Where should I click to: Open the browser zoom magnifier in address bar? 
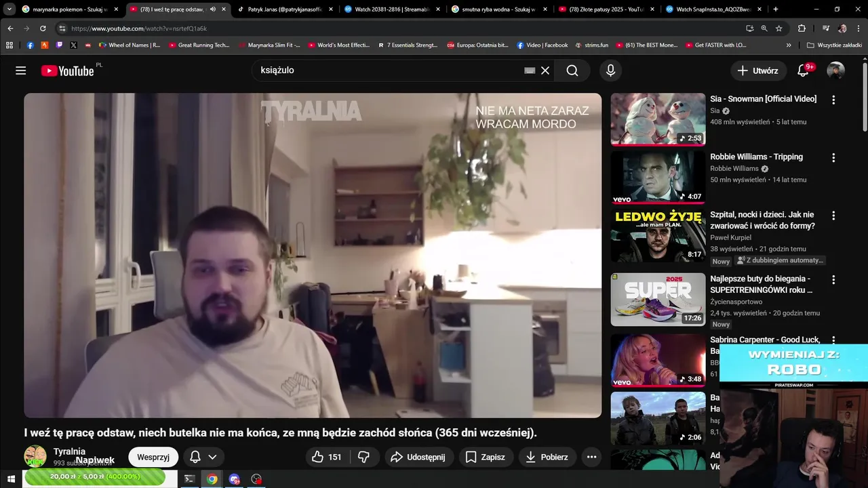(764, 28)
